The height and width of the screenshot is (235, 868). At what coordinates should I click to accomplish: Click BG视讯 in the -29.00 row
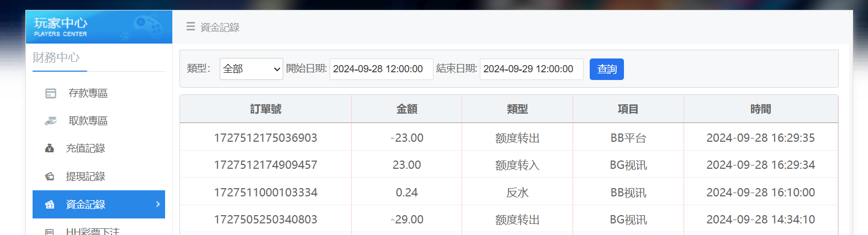pos(628,220)
